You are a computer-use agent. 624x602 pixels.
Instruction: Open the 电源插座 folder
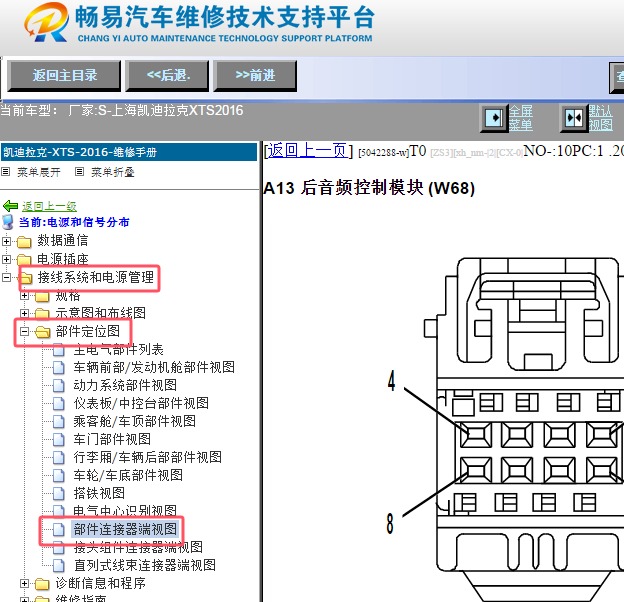coord(63,259)
